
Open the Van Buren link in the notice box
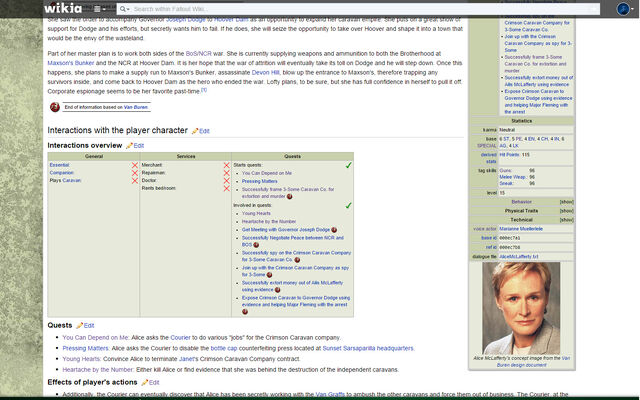point(136,107)
